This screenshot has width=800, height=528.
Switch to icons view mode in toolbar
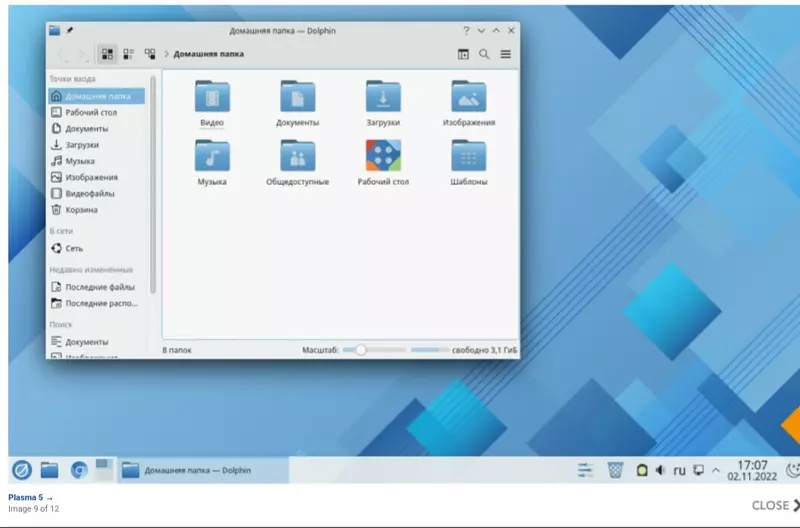coord(108,54)
